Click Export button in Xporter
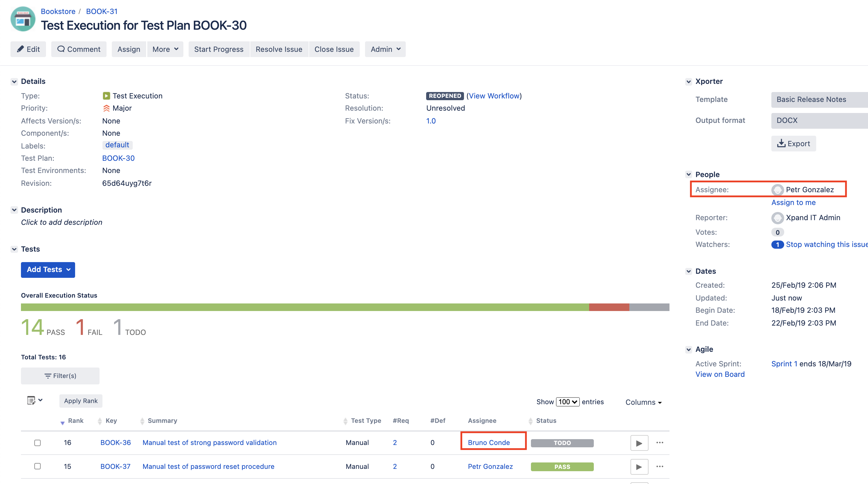This screenshot has height=484, width=868. point(793,144)
